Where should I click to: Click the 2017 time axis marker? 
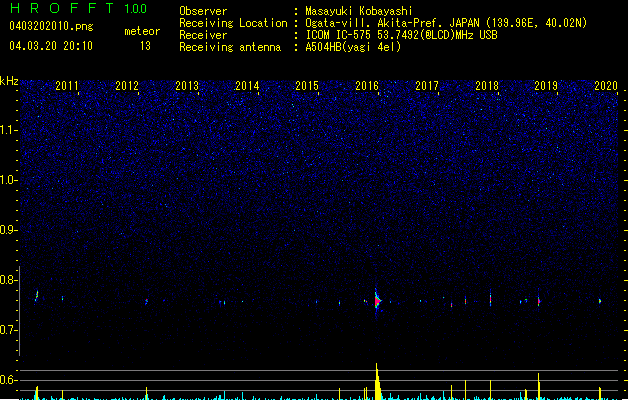tap(427, 86)
